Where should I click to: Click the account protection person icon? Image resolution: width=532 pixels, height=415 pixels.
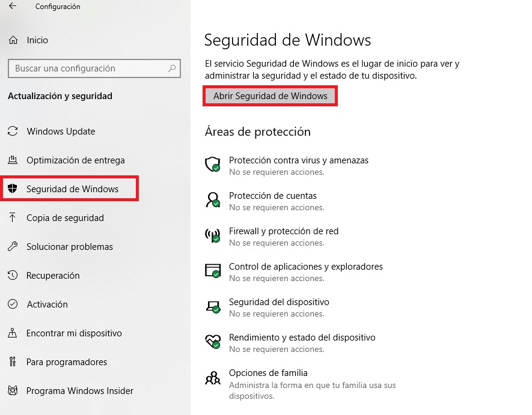(213, 200)
